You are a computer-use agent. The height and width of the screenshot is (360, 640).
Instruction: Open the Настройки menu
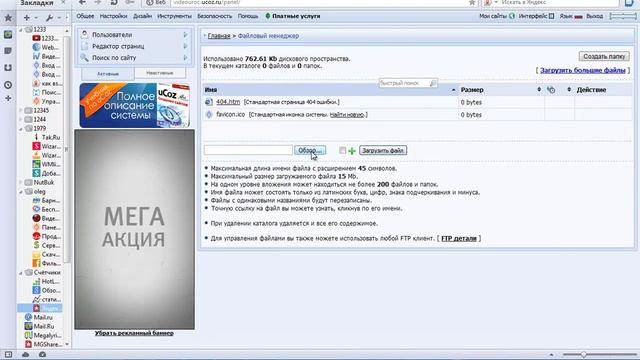[x=113, y=16]
